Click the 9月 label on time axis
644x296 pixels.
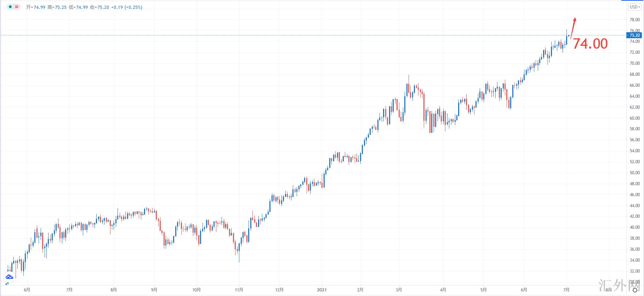154,290
